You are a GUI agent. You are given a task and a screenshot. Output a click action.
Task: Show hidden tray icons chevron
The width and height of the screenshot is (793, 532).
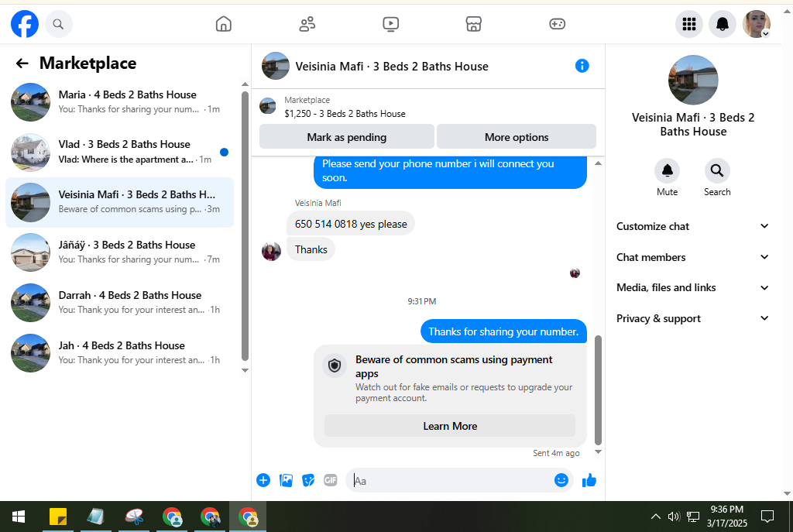click(655, 517)
